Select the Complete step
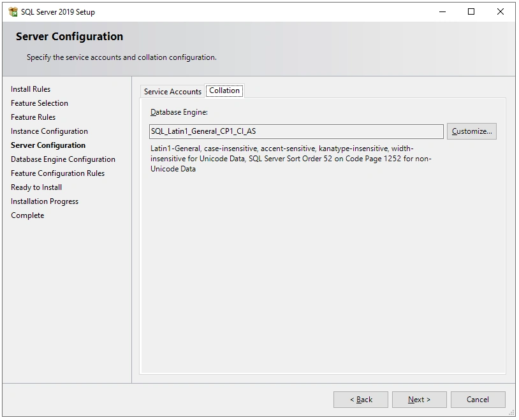The image size is (519, 420). tap(27, 215)
